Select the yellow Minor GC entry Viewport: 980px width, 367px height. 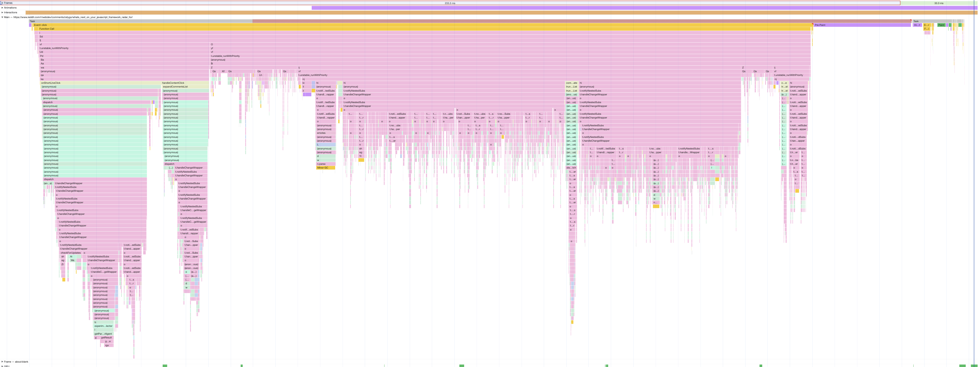[x=325, y=168]
